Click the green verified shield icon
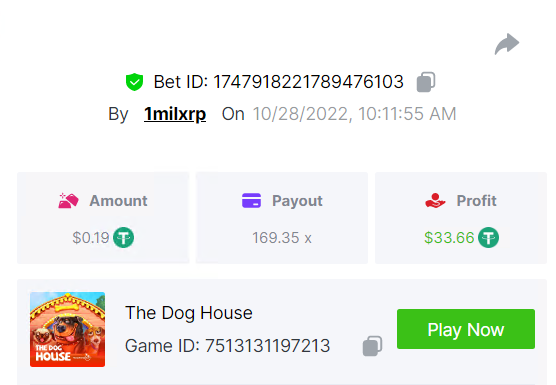The image size is (556, 385). pos(134,82)
